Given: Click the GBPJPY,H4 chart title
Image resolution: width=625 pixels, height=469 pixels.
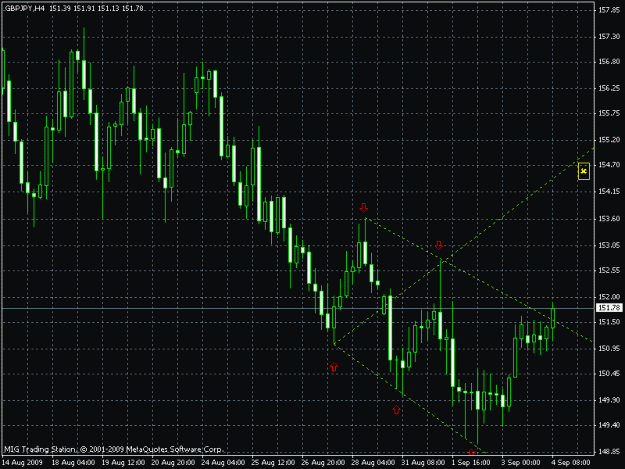Looking at the screenshot, I should point(24,8).
